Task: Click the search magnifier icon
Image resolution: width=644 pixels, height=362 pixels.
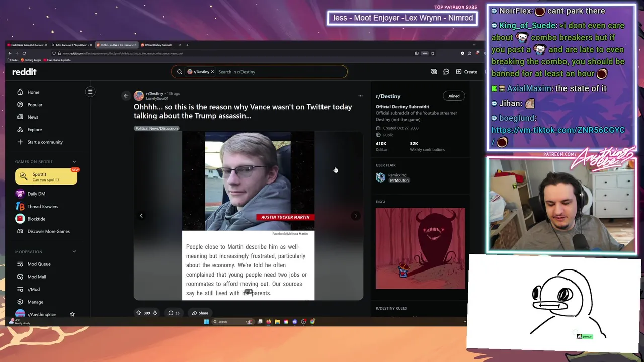Action: tap(179, 72)
